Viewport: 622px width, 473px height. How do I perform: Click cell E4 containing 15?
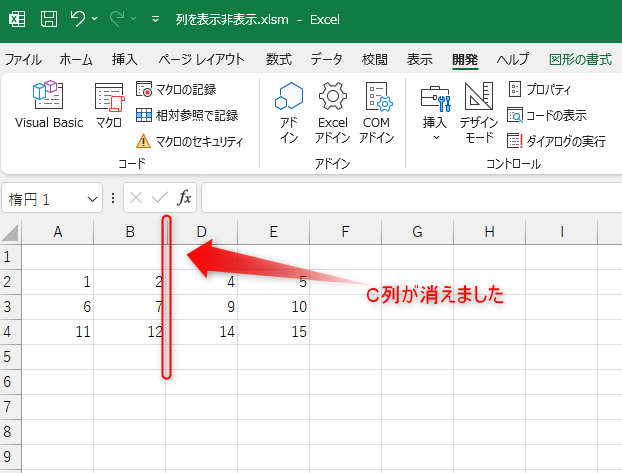click(x=274, y=332)
